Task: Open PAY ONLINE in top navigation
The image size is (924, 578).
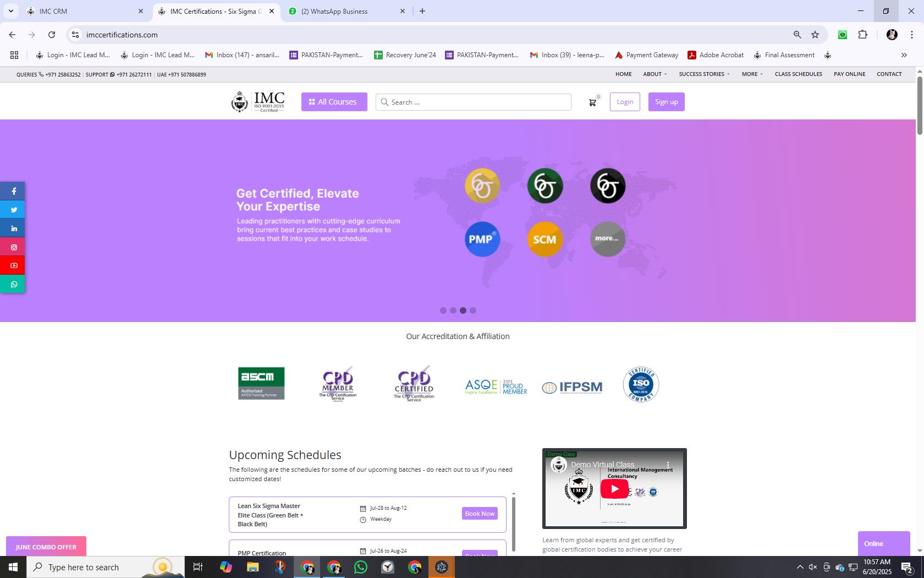Action: coord(849,74)
